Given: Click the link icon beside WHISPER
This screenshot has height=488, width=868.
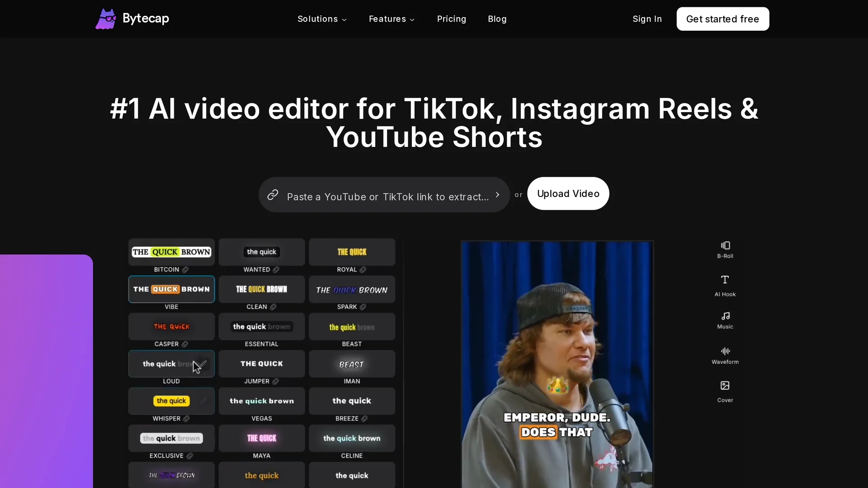Looking at the screenshot, I should pos(186,419).
